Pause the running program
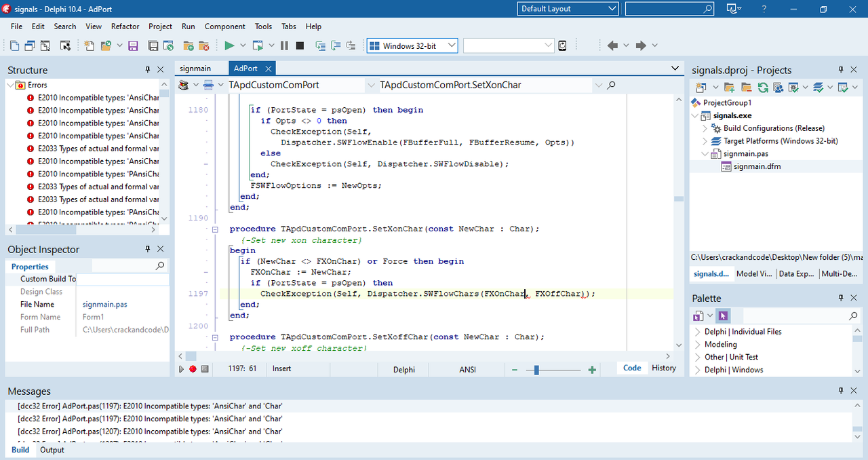This screenshot has height=460, width=868. pos(284,45)
